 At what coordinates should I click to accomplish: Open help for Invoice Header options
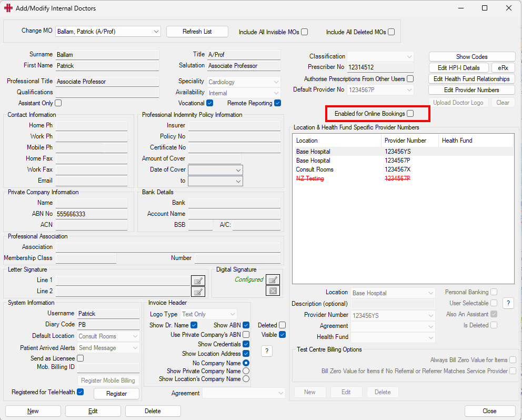point(267,351)
